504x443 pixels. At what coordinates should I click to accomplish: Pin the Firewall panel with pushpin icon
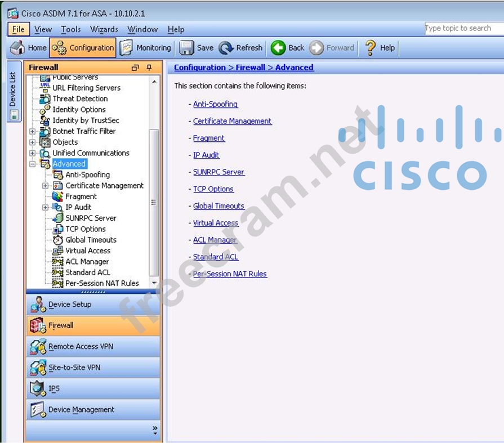pos(149,68)
